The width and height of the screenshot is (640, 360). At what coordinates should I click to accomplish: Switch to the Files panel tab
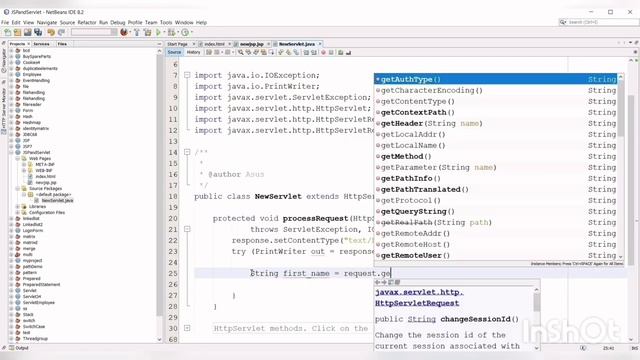[x=62, y=44]
